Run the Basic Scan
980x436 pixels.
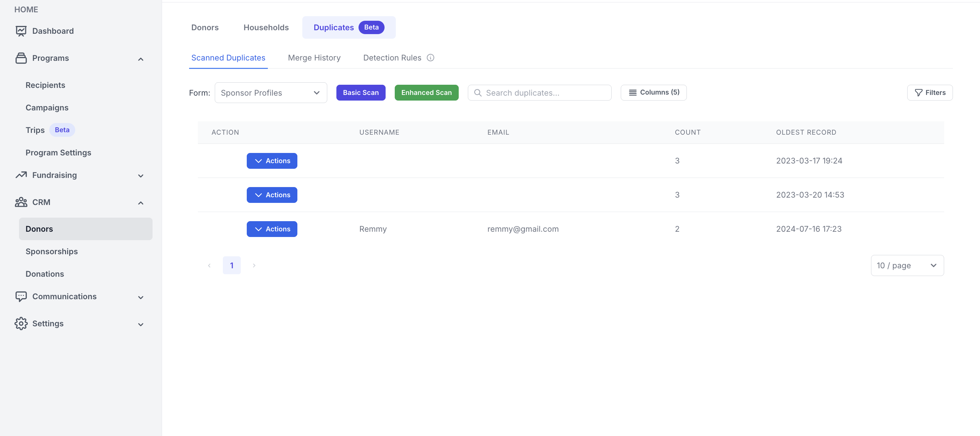[360, 93]
